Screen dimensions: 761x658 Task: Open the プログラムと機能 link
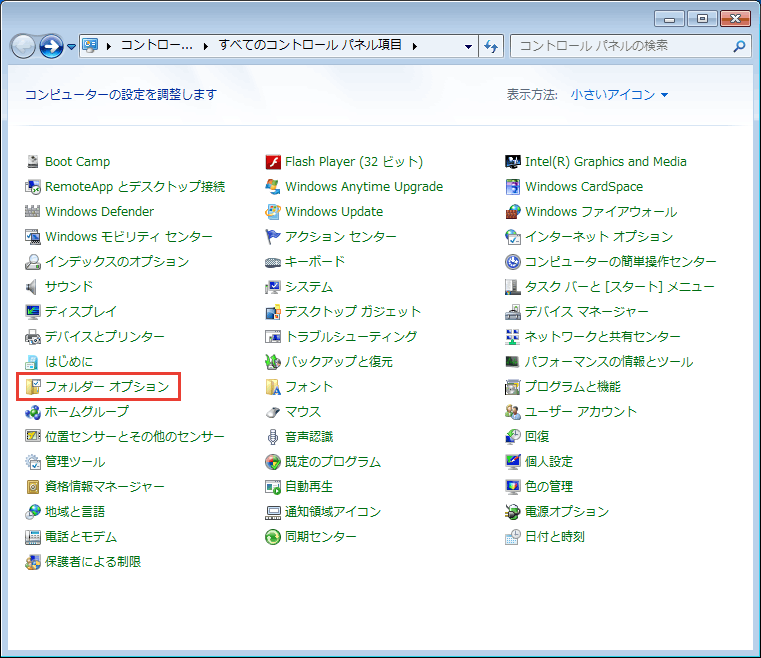click(x=573, y=387)
